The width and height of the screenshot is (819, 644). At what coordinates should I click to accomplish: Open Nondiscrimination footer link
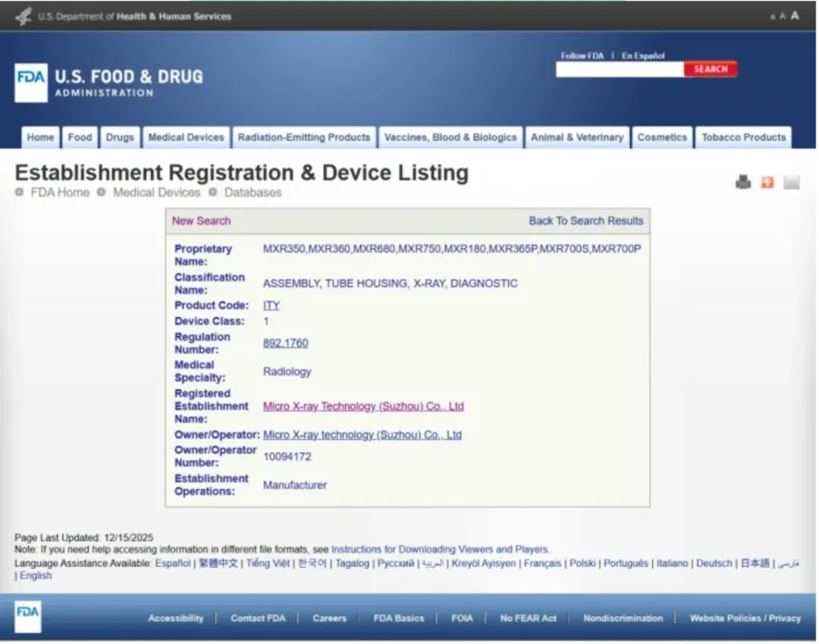(623, 618)
